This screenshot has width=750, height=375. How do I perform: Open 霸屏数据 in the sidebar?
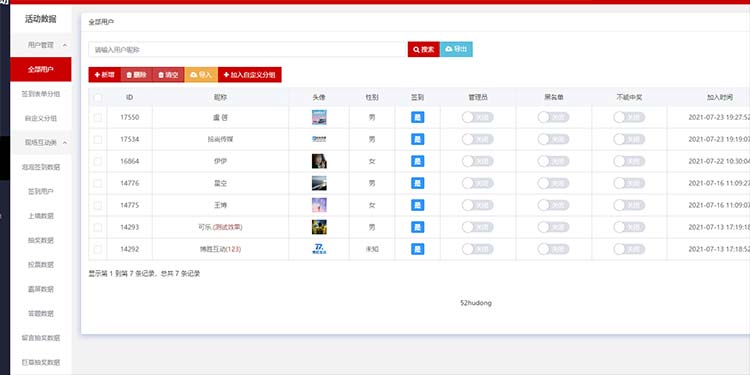(x=41, y=289)
